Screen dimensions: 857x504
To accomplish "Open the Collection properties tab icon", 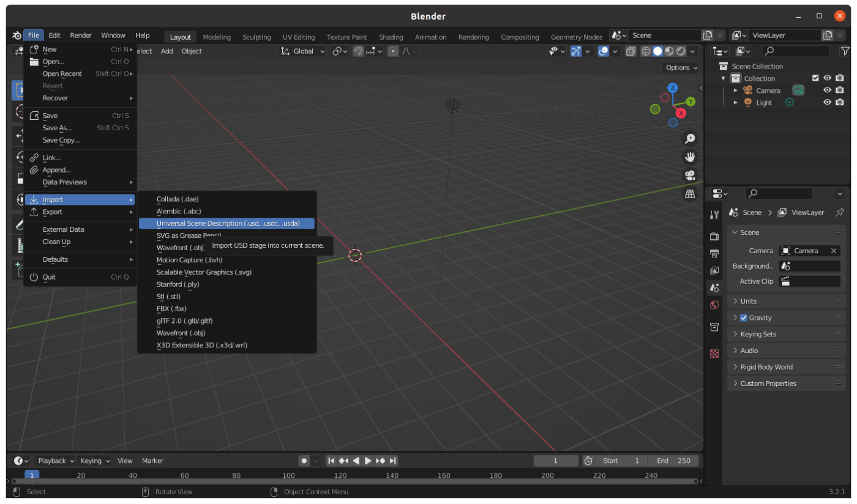I will [x=714, y=327].
